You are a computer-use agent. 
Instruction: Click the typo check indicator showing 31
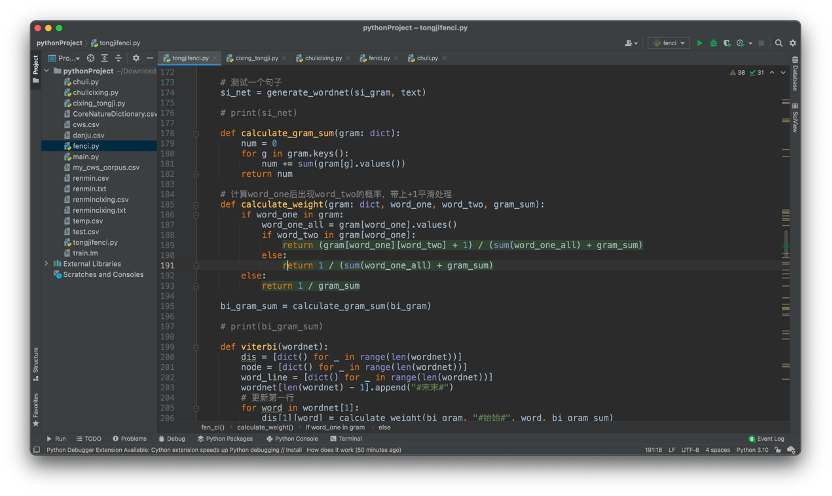click(757, 73)
